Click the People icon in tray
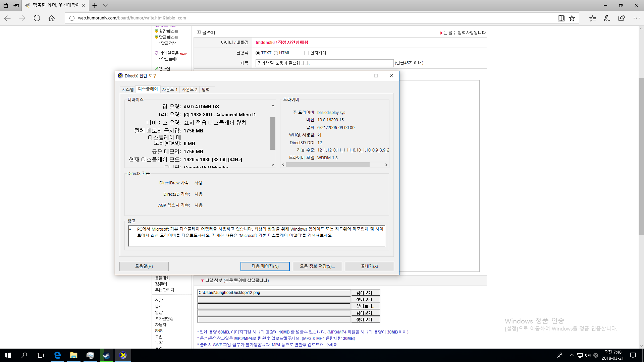644x362 pixels. (560, 355)
